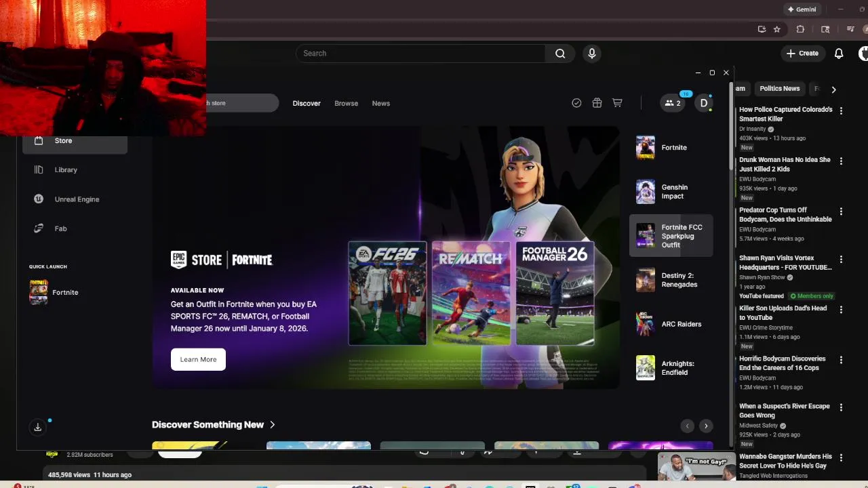This screenshot has width=868, height=488.
Task: Open YouTube notifications bell
Action: pyautogui.click(x=839, y=54)
